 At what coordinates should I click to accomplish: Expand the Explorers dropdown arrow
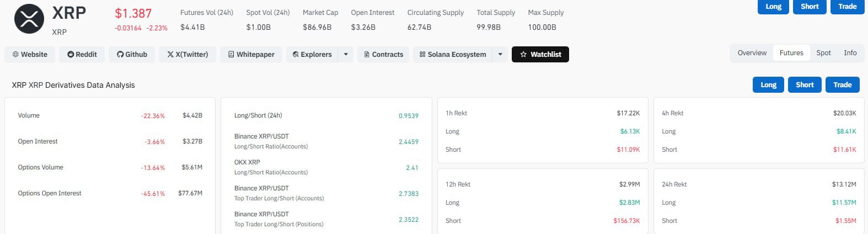(346, 54)
